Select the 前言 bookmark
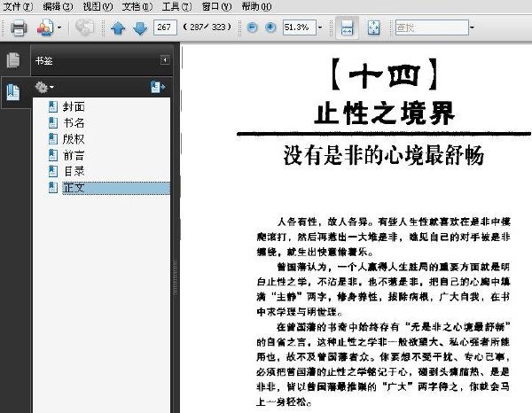Viewport: 532px width, 413px height. (74, 155)
